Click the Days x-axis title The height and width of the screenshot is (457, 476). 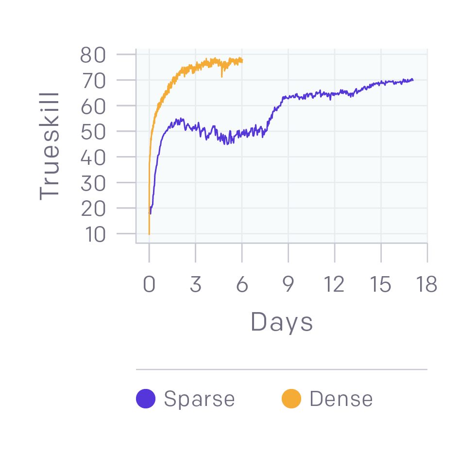pos(282,322)
